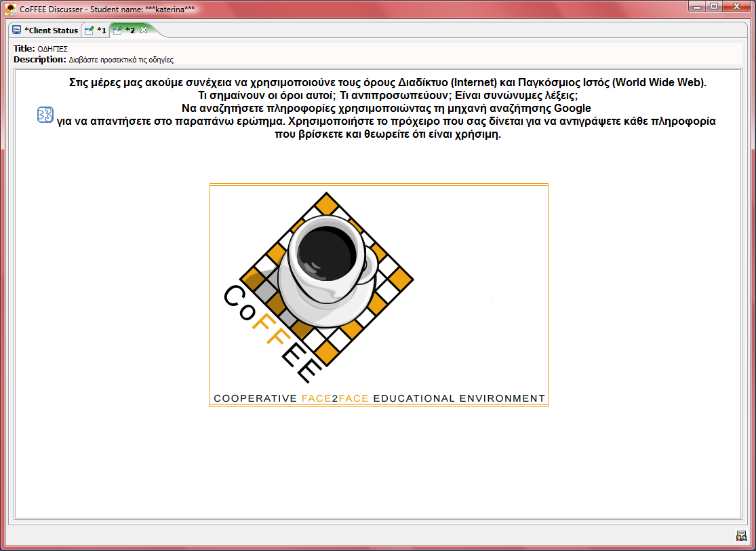The width and height of the screenshot is (756, 551).
Task: Click the line 'που βρίσκετε και θεωρείτε ότι είναι χρήσιμη'
Action: (x=388, y=134)
